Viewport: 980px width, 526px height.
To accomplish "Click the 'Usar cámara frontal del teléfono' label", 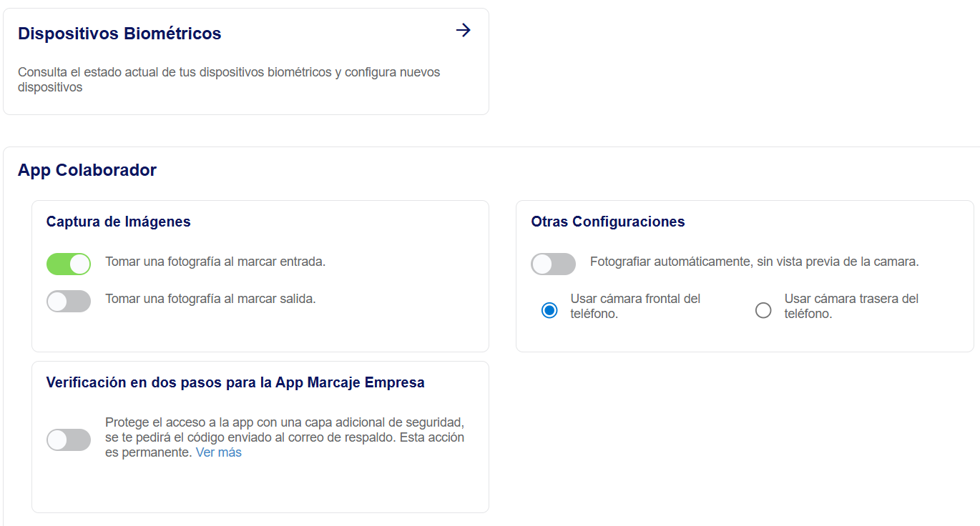I will pyautogui.click(x=635, y=306).
